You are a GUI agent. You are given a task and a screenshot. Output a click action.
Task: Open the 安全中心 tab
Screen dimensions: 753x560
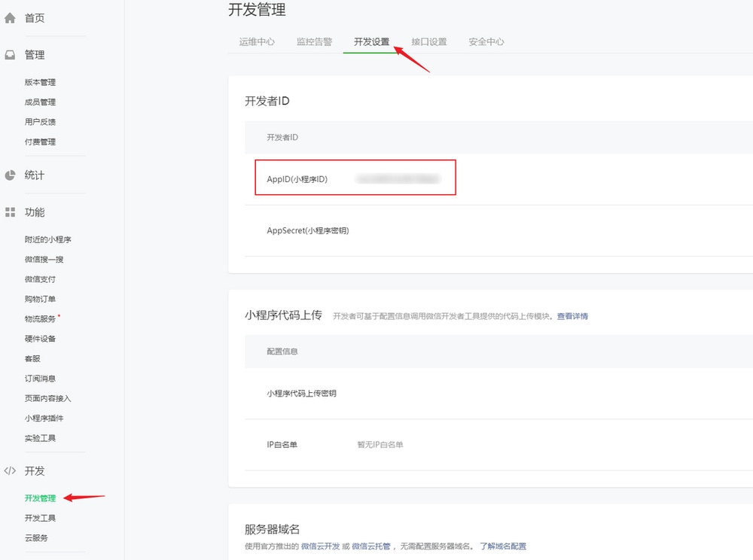(x=486, y=42)
